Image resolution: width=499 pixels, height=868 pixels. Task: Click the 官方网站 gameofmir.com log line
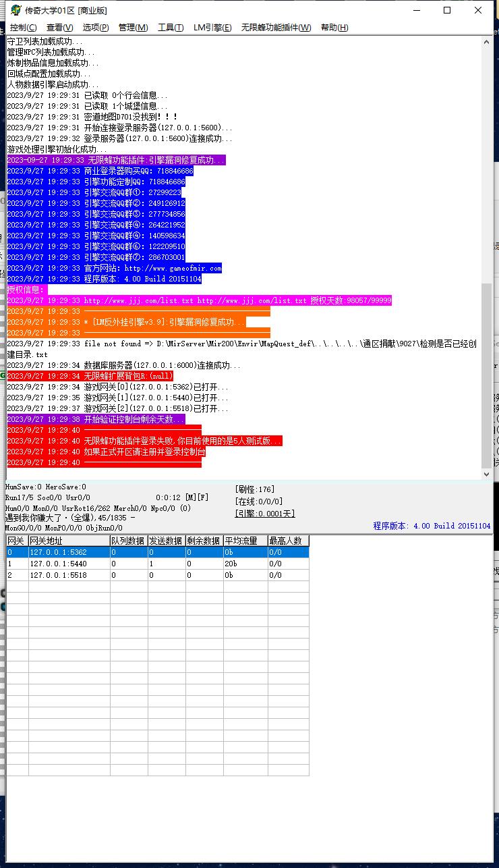(114, 268)
